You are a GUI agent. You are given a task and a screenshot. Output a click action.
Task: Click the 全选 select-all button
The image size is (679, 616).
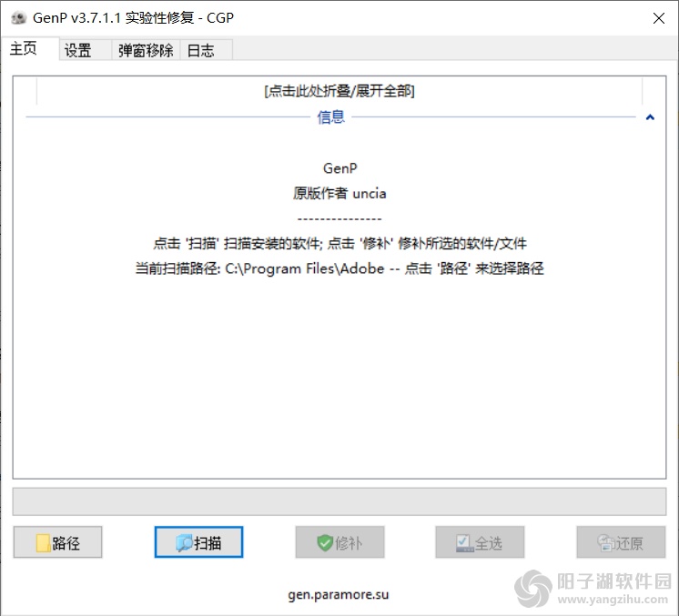pos(480,542)
